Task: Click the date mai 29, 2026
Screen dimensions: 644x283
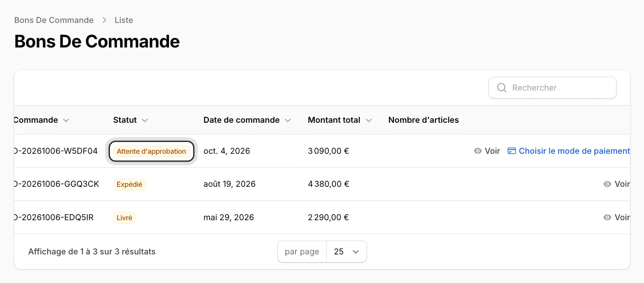Action: pyautogui.click(x=229, y=217)
